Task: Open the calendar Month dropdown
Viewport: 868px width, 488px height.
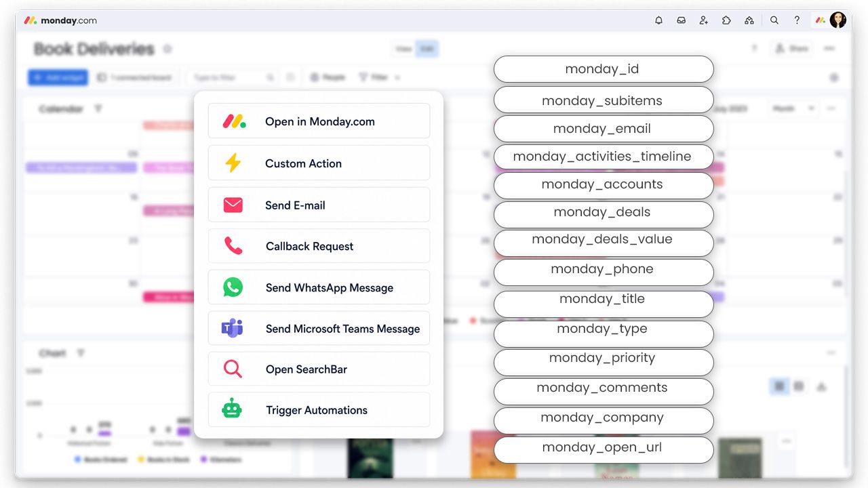Action: pos(793,108)
